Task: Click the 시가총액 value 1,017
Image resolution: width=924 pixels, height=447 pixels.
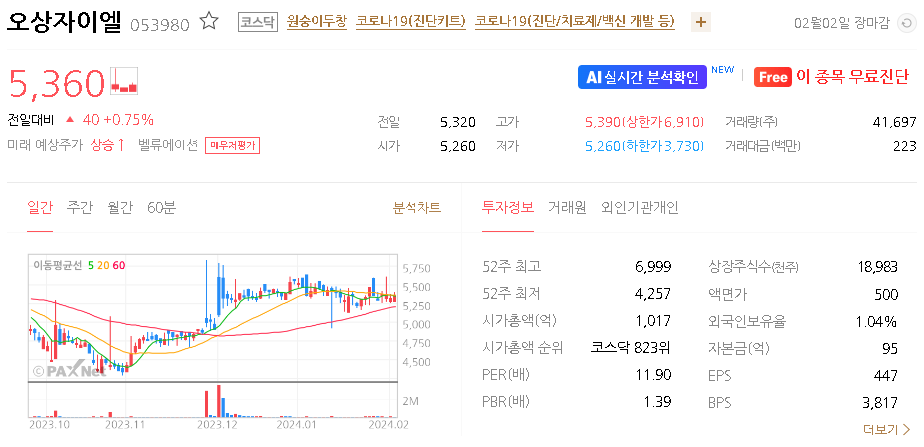Action: [x=654, y=321]
